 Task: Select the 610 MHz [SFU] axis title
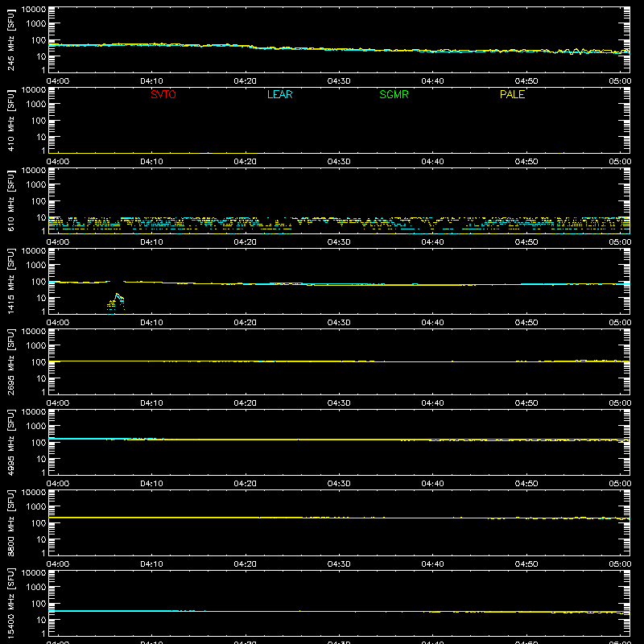click(x=10, y=200)
